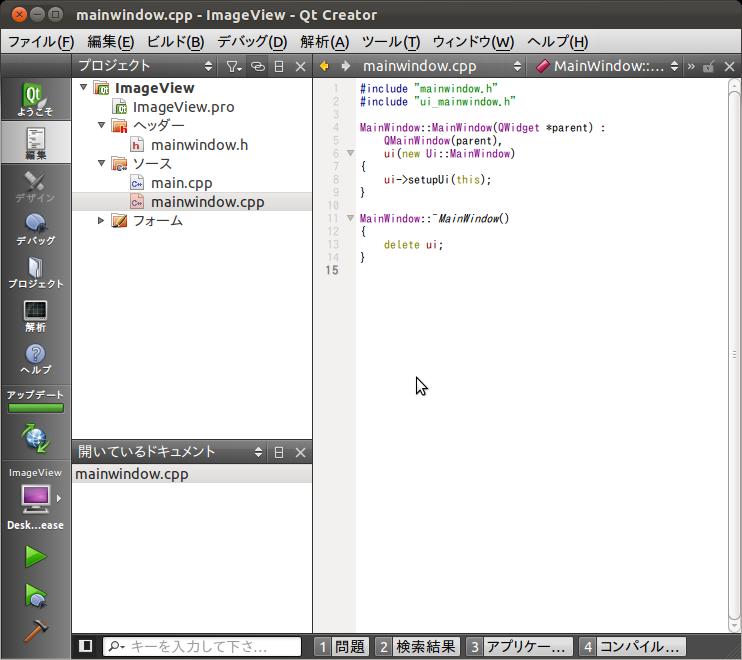742x660 pixels.
Task: Select mainwindow.h in project tree
Action: tap(199, 145)
